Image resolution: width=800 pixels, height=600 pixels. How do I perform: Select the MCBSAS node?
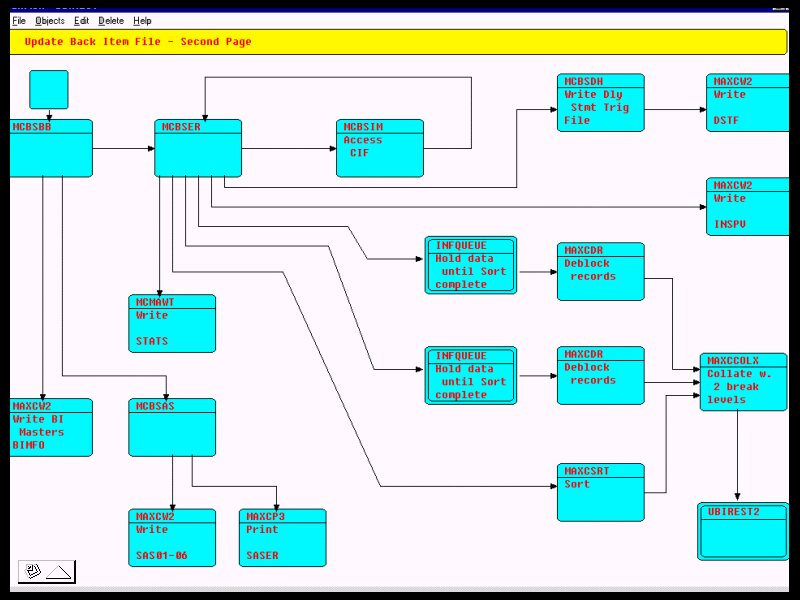172,428
